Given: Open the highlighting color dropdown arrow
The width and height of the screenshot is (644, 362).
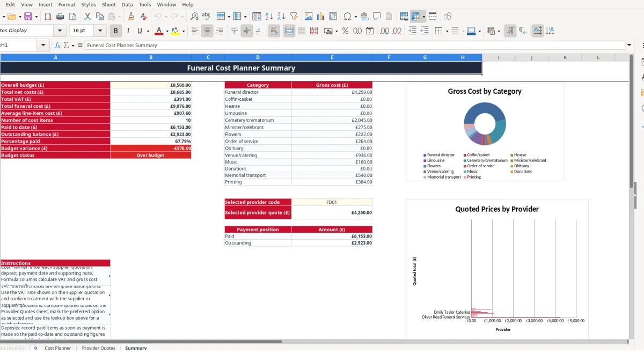Looking at the screenshot, I should [184, 31].
